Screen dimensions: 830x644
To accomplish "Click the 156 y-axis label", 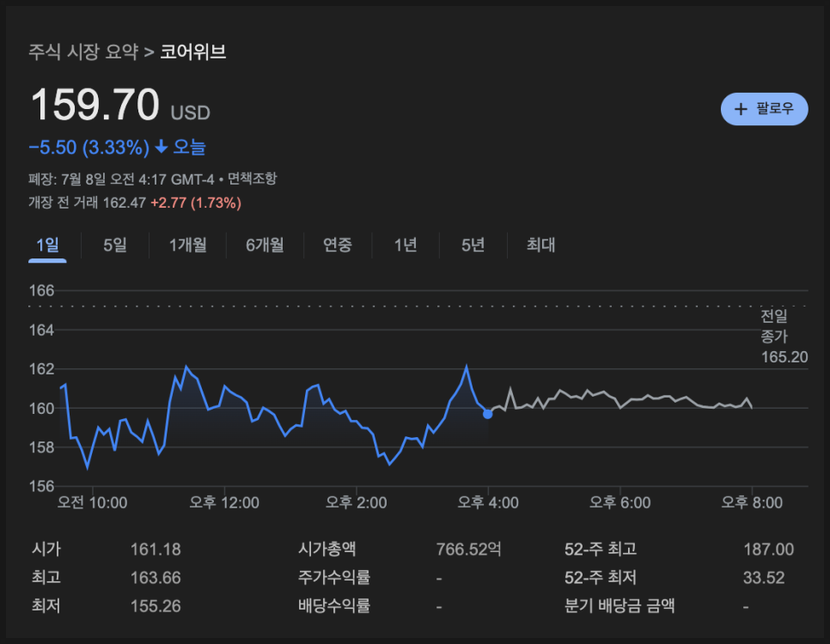I will (41, 486).
